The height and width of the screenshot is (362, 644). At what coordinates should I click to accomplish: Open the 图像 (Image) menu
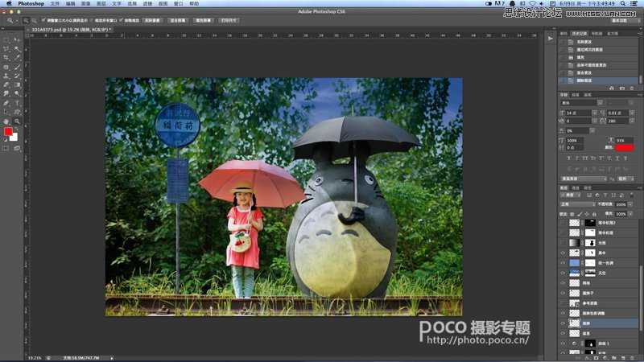(85, 3)
